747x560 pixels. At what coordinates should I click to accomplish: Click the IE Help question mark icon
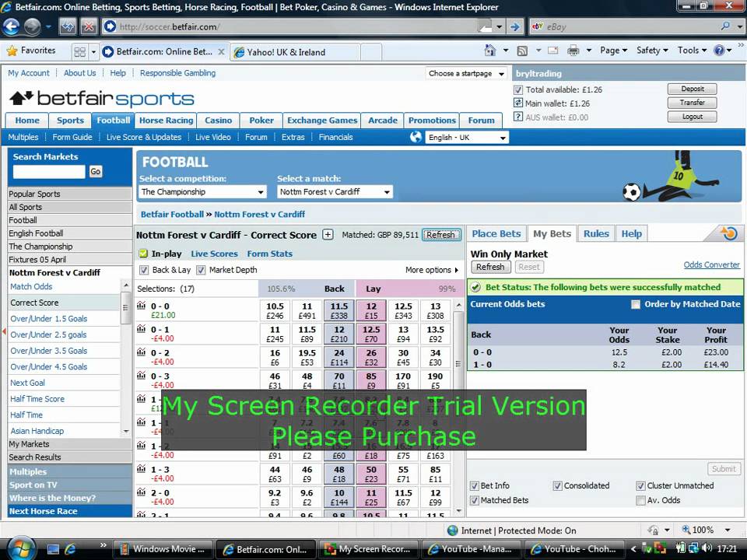(719, 51)
